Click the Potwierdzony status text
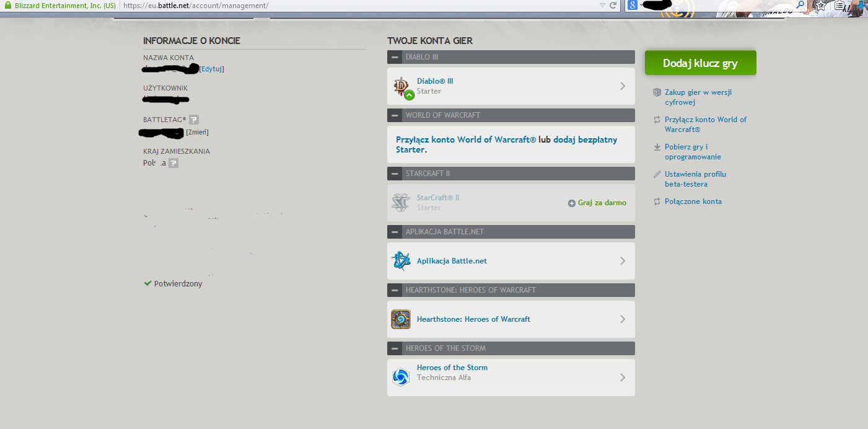This screenshot has height=429, width=868. point(178,283)
